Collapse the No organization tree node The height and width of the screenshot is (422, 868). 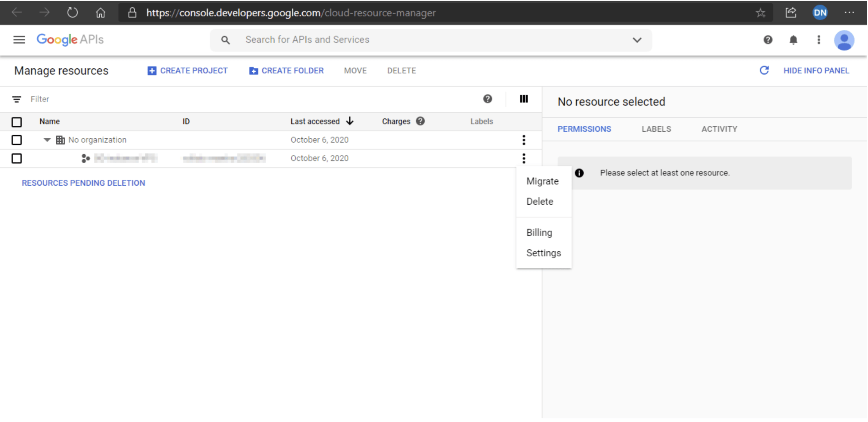pyautogui.click(x=47, y=140)
